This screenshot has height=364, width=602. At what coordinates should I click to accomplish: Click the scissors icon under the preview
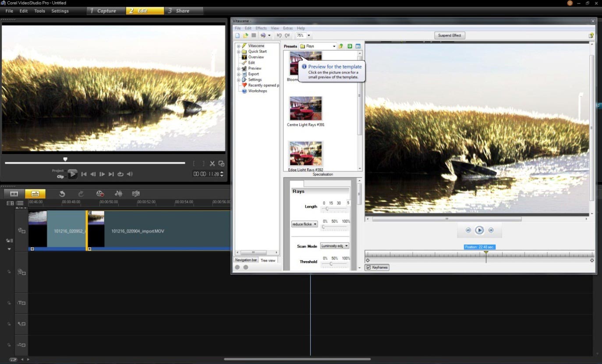pos(212,163)
